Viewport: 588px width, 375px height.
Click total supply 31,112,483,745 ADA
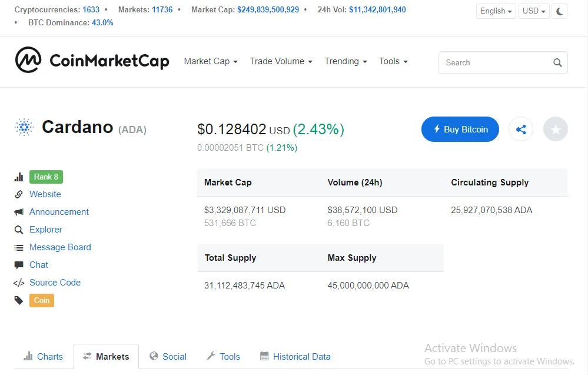[x=244, y=286]
